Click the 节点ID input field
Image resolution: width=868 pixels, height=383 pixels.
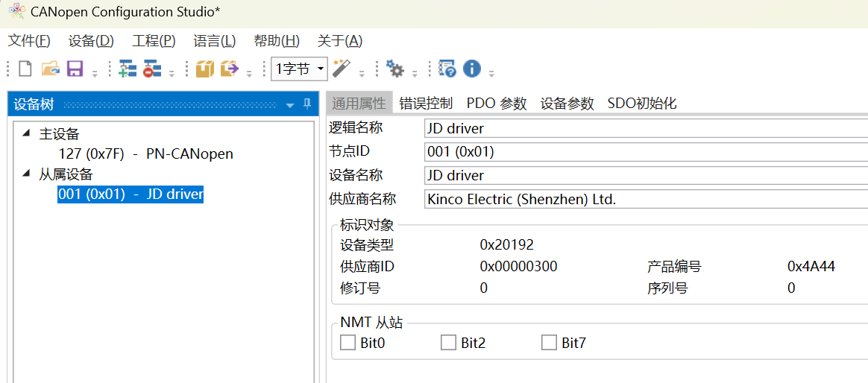tap(646, 152)
